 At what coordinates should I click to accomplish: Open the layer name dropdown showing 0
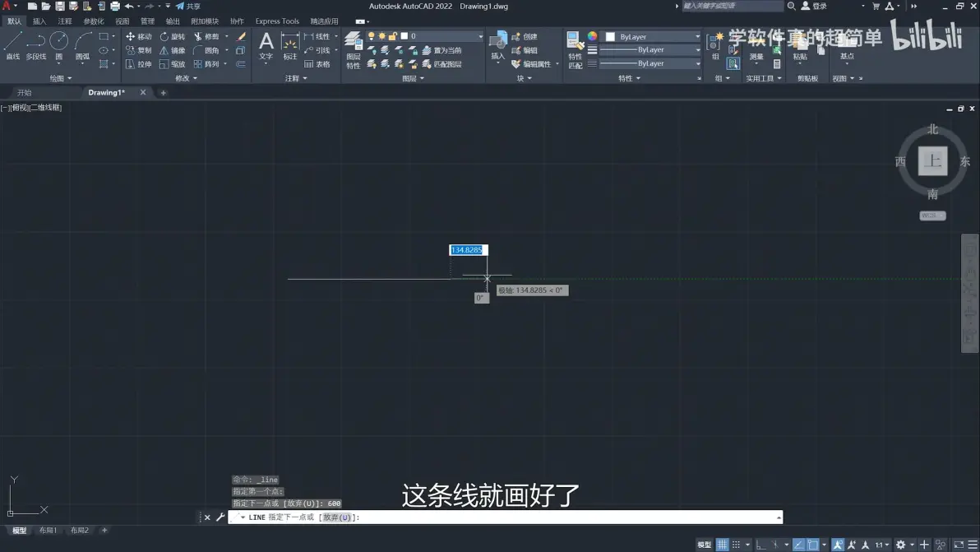(444, 36)
